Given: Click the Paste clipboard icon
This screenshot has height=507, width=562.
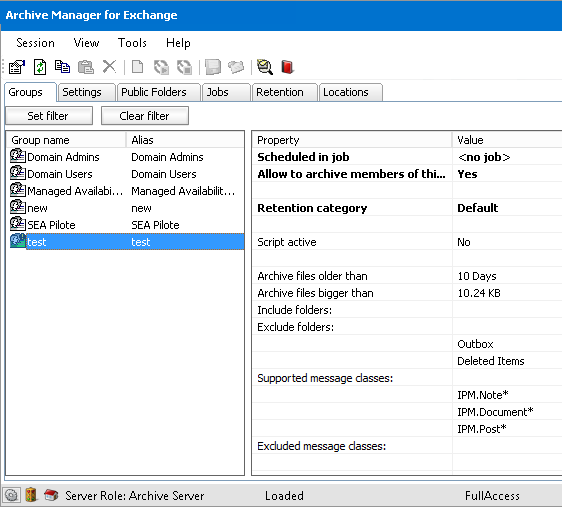Looking at the screenshot, I should point(86,67).
